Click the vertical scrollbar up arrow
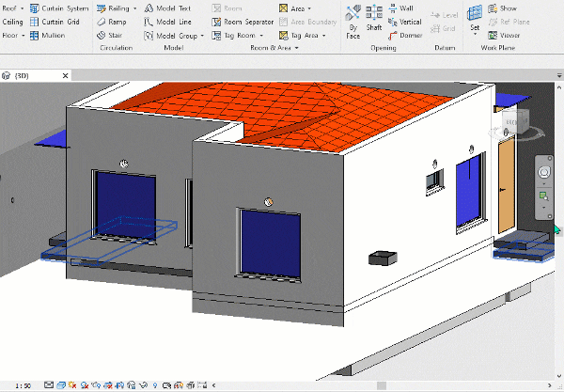Viewport: 564px width, 392px height. coord(559,87)
